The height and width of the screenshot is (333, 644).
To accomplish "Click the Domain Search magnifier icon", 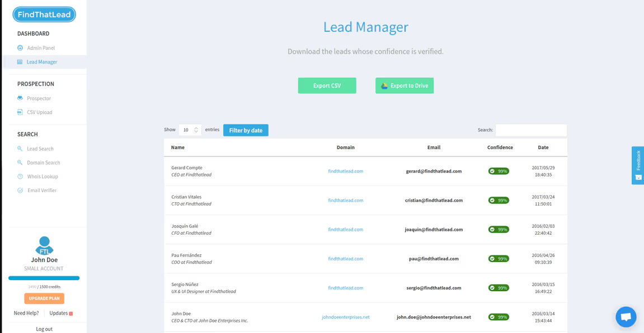I will pyautogui.click(x=20, y=163).
